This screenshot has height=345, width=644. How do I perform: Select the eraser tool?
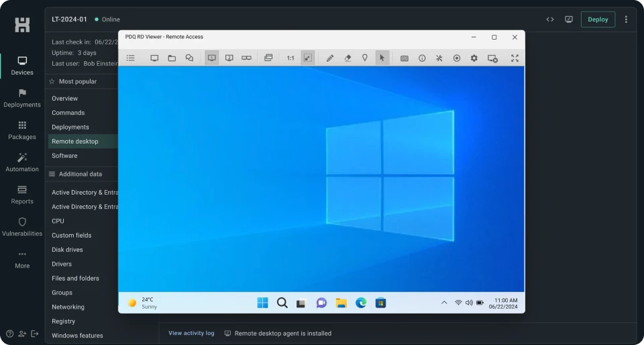click(x=347, y=58)
